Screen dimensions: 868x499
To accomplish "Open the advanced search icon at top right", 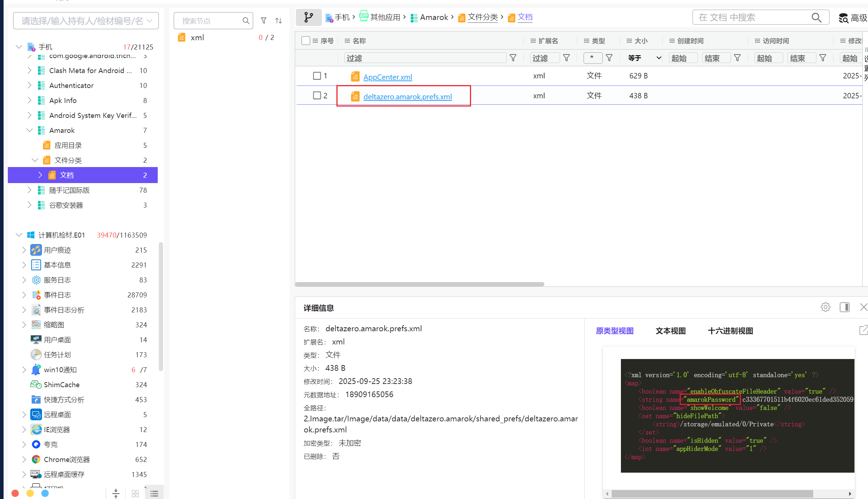I will coord(843,18).
